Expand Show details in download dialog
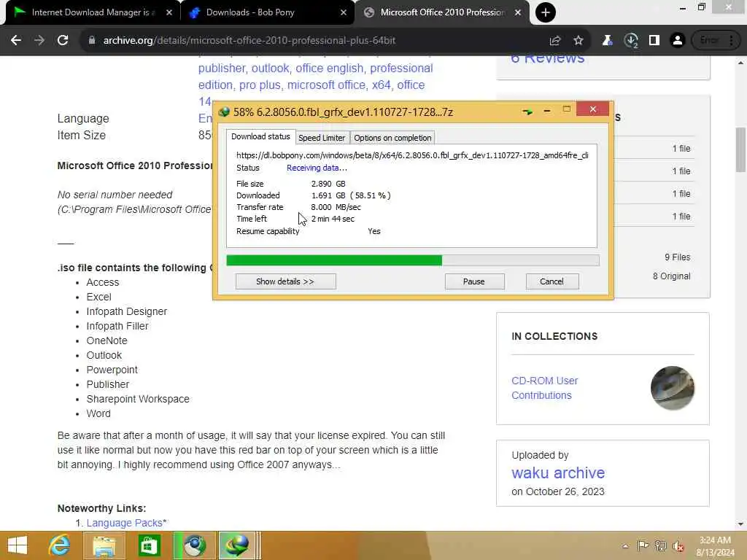Viewport: 747px width, 560px height. pyautogui.click(x=285, y=281)
